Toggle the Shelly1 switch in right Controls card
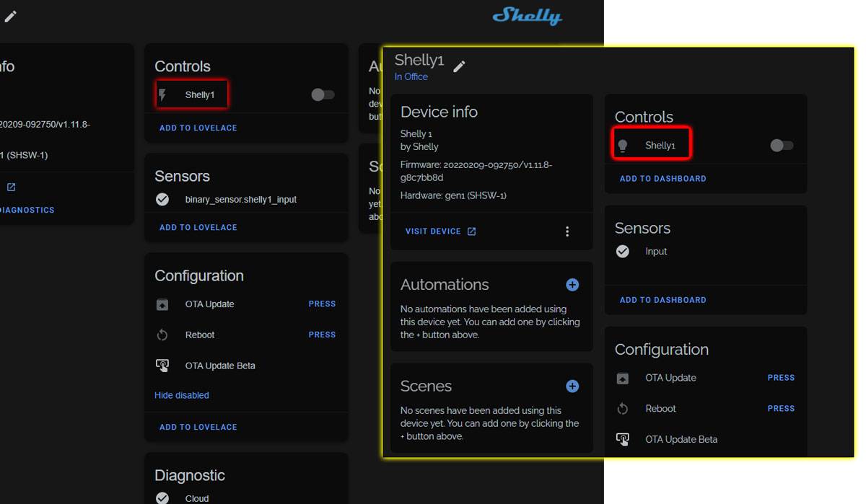The width and height of the screenshot is (866, 504). [x=782, y=146]
